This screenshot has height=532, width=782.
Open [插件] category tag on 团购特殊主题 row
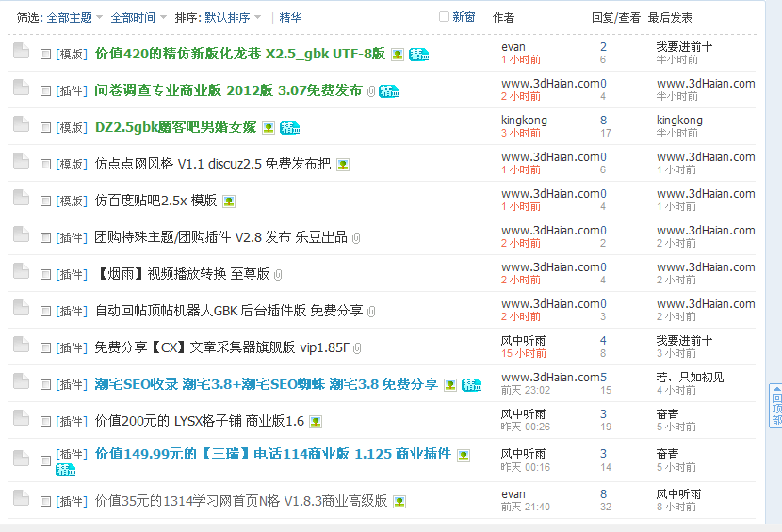(72, 238)
